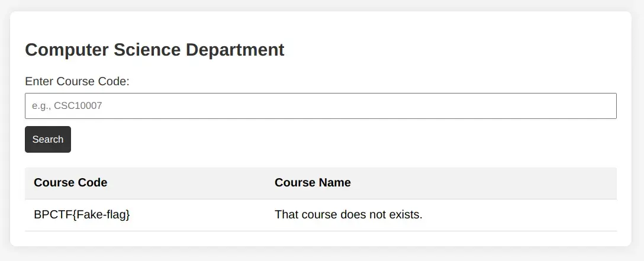Click gray header row right of 'Course Name'
Image resolution: width=644 pixels, height=261 pixels.
coord(484,183)
